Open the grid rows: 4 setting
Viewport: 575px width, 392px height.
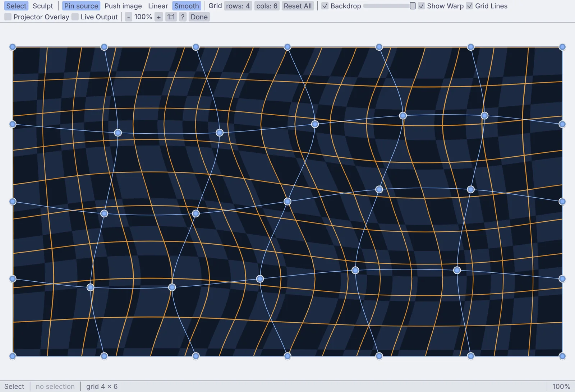[x=238, y=6]
